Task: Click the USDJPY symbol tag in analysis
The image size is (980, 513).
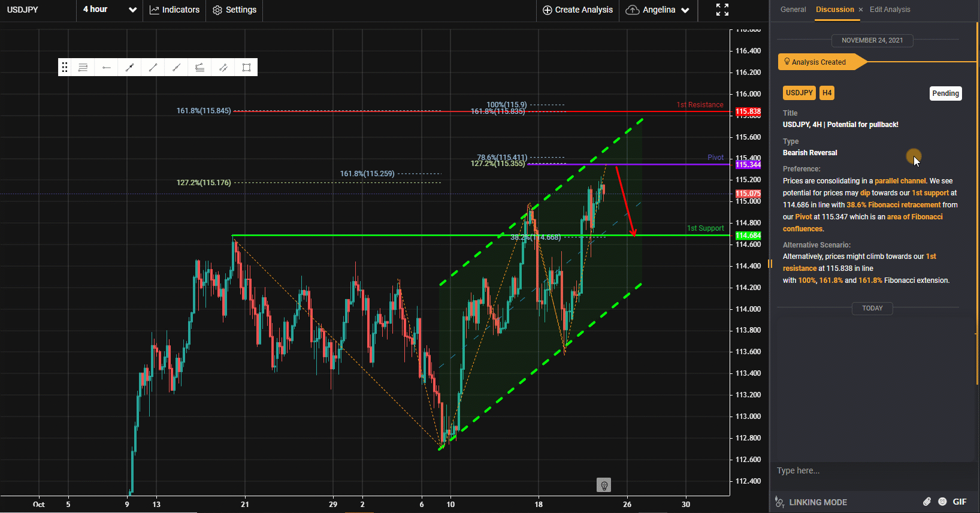Action: (x=799, y=93)
